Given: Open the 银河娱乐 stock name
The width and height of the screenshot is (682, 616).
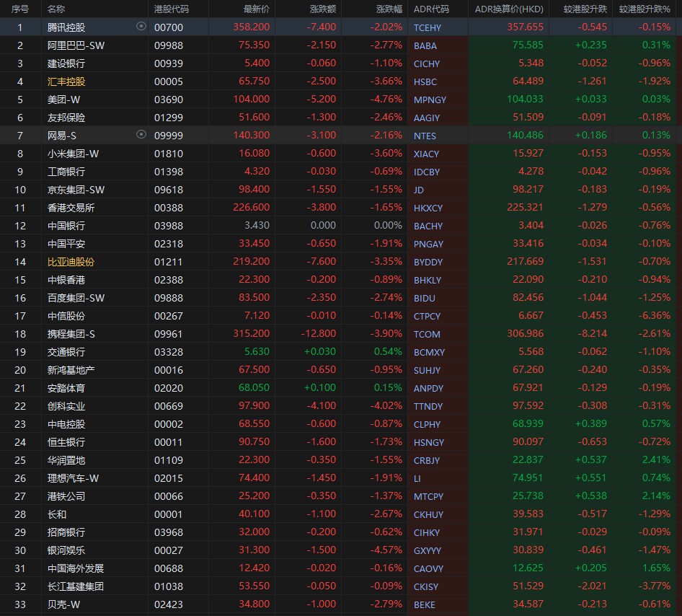Looking at the screenshot, I should click(x=66, y=551).
